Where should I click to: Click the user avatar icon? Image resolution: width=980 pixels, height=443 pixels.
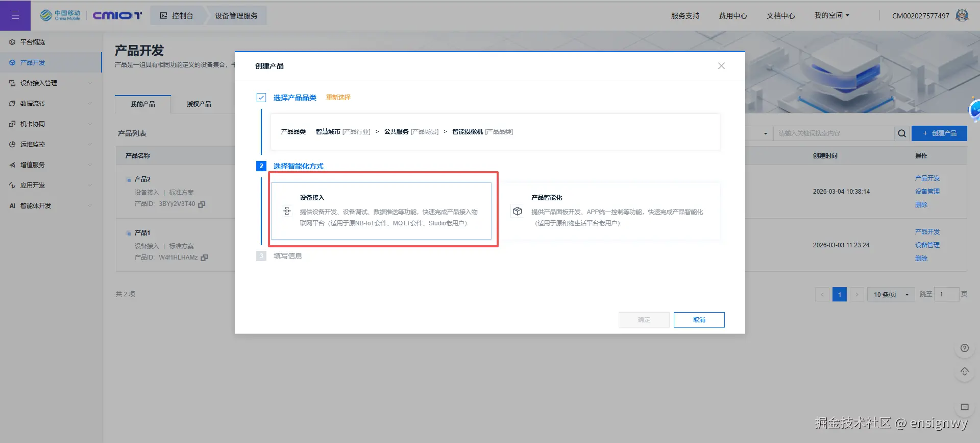click(962, 15)
